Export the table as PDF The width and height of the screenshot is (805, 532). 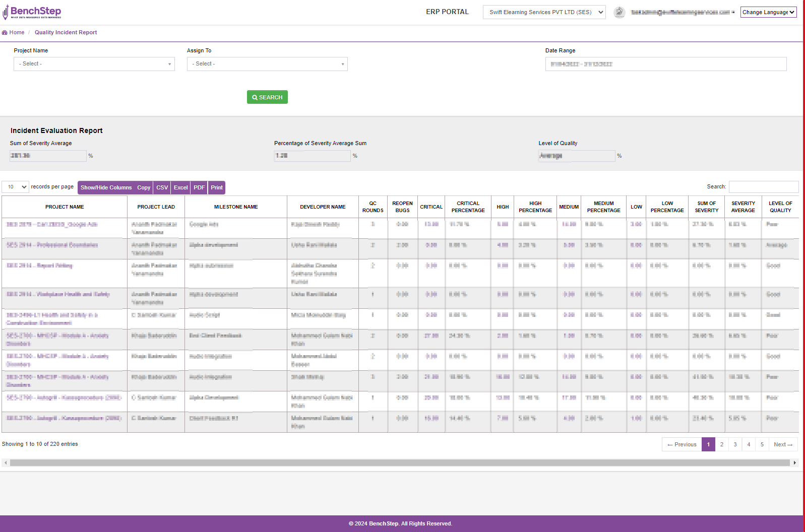coord(199,187)
